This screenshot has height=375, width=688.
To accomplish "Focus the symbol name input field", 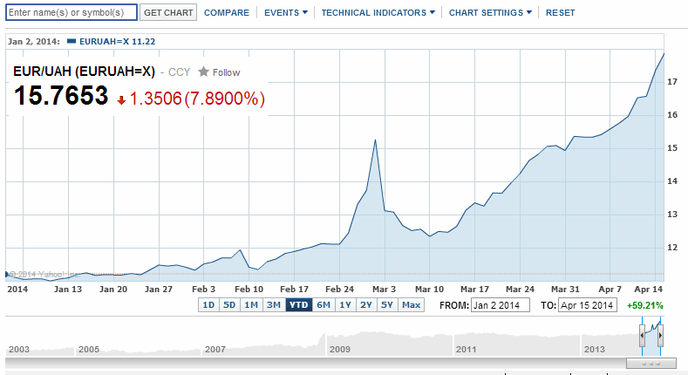I will pyautogui.click(x=72, y=12).
